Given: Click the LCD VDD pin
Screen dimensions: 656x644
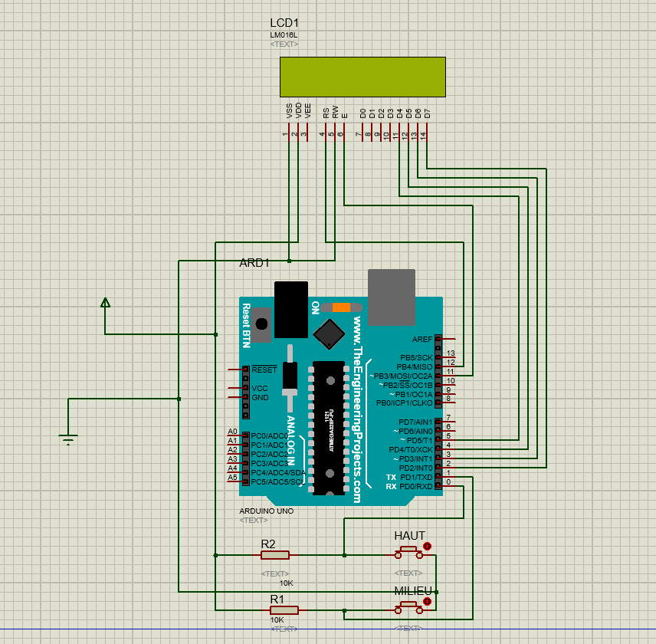Looking at the screenshot, I should coord(298,133).
